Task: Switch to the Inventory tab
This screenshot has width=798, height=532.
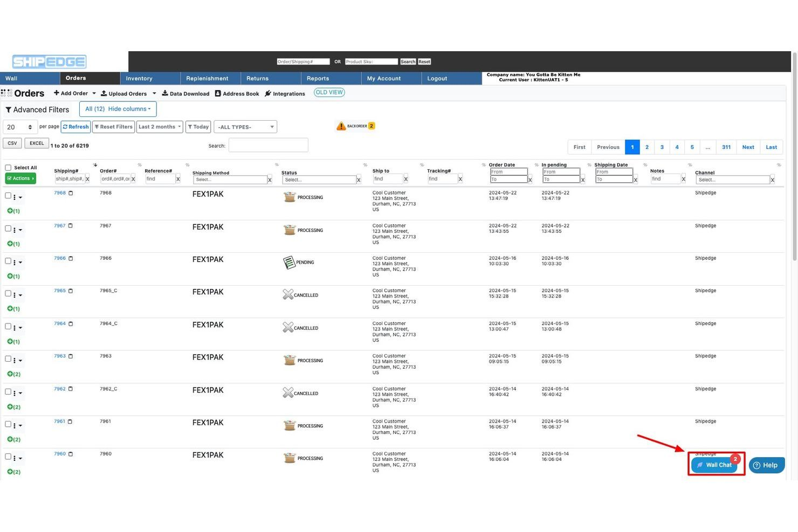Action: pos(139,79)
